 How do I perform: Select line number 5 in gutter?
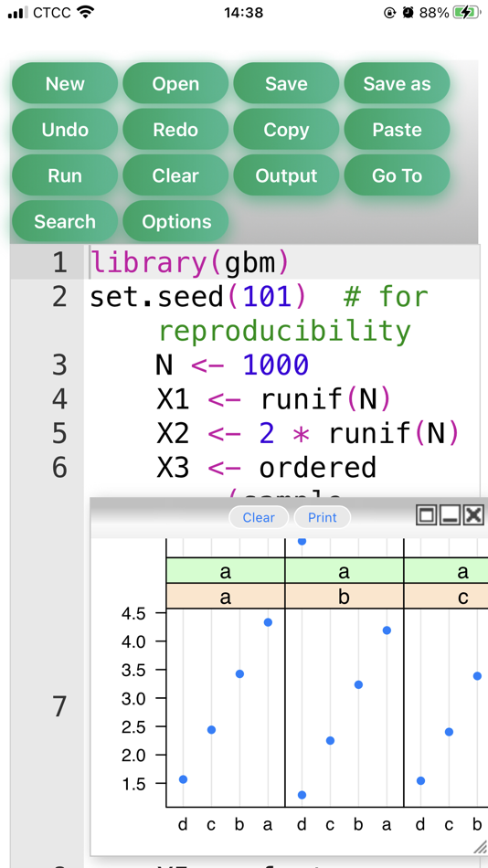point(59,434)
